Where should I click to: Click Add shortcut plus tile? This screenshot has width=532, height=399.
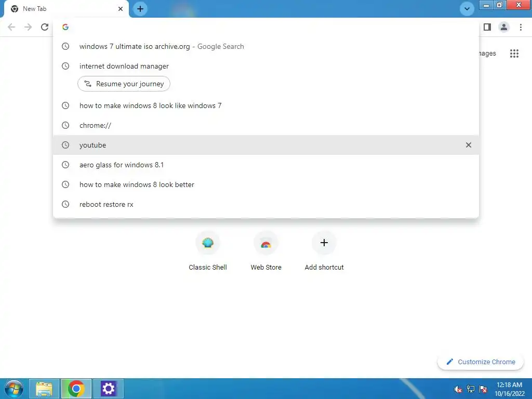[324, 251]
